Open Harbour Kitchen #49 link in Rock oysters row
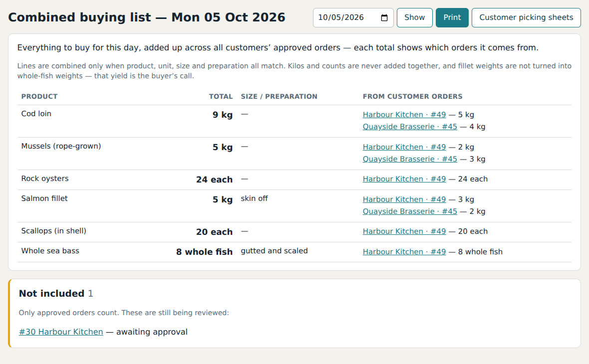Image resolution: width=589 pixels, height=364 pixels. click(404, 179)
